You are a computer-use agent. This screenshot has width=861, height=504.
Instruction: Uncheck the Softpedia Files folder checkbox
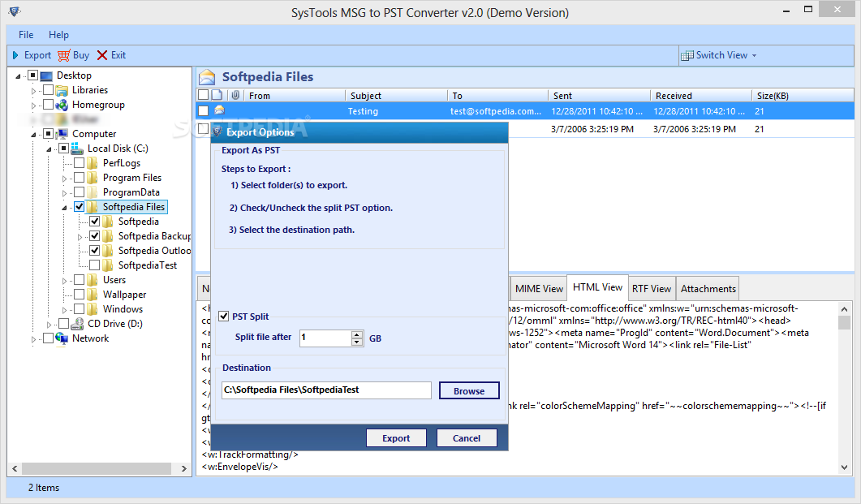coord(79,207)
